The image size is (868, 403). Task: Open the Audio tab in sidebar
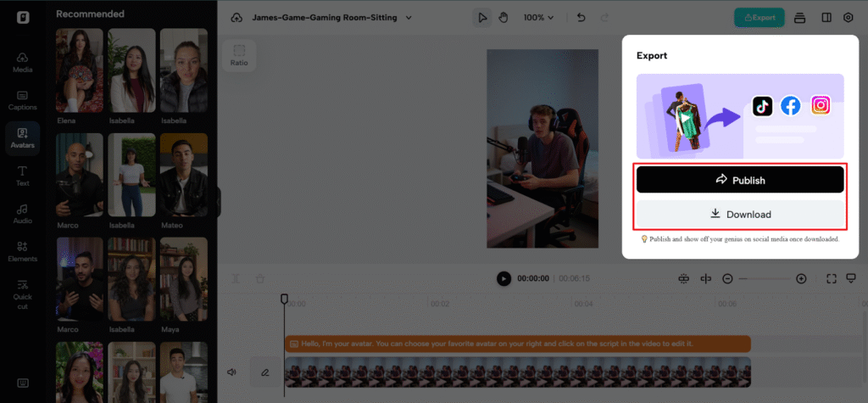pyautogui.click(x=22, y=214)
